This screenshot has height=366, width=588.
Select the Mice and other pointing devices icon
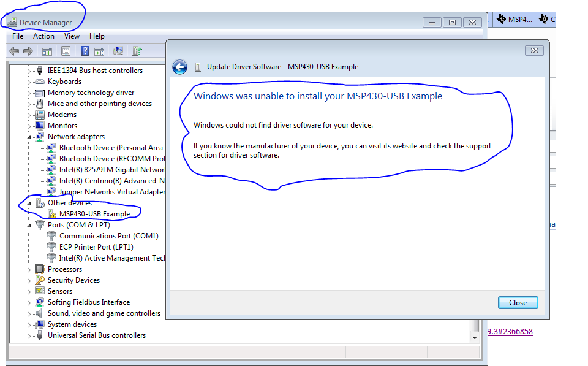pos(40,104)
